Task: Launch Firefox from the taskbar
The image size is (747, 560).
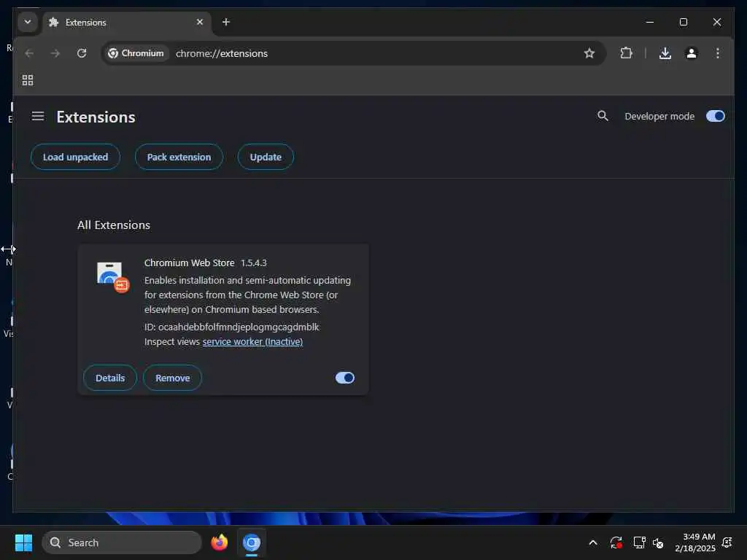Action: [219, 542]
